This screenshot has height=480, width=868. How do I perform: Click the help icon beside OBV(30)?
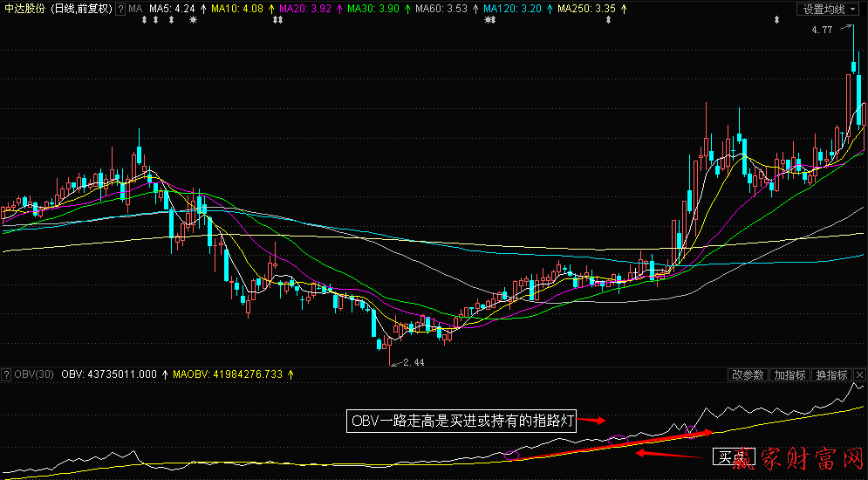click(6, 374)
